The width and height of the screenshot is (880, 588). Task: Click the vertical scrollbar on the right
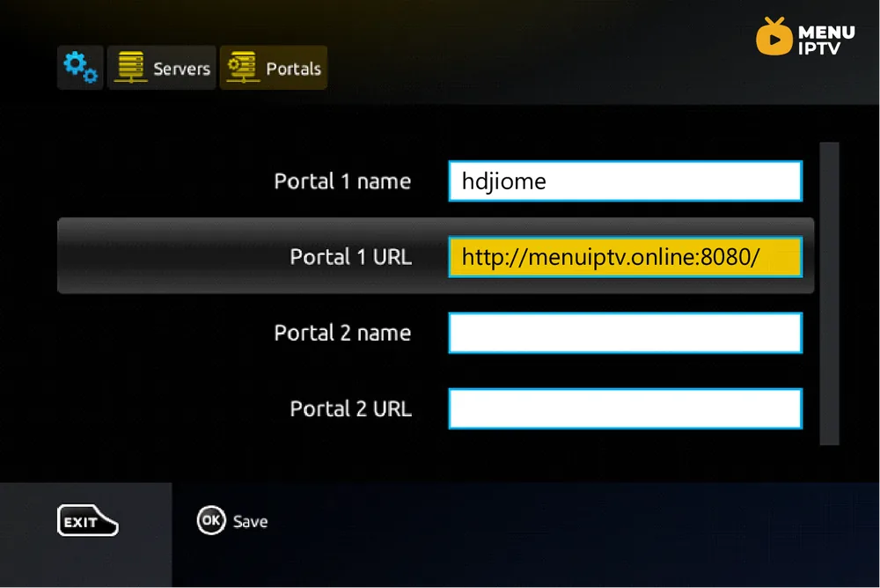[829, 294]
